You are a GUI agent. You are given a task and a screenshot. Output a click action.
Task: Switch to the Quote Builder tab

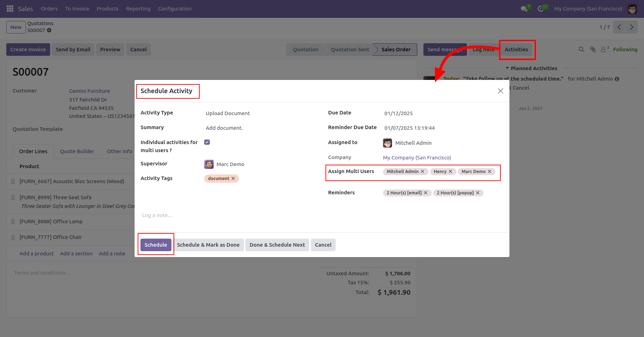pos(77,151)
